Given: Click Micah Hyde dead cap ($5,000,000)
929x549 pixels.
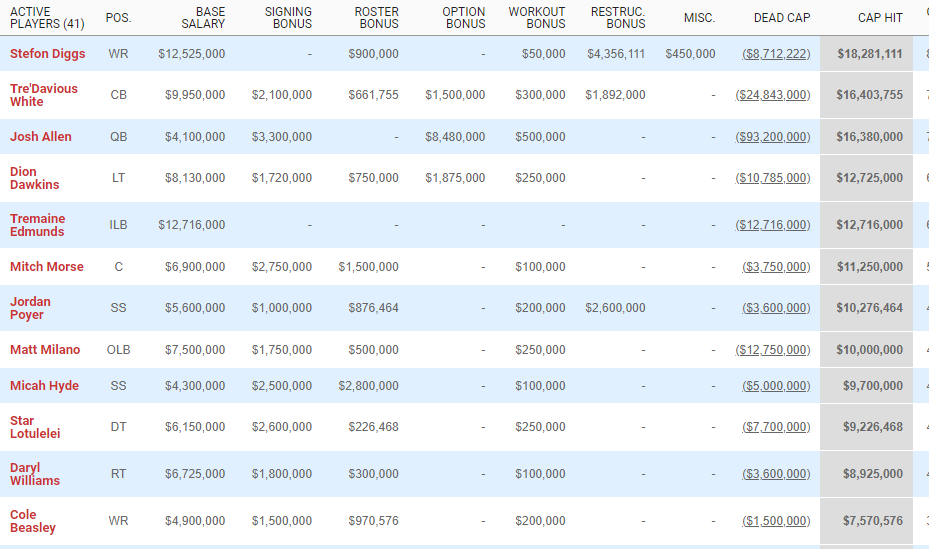Looking at the screenshot, I should pos(776,386).
